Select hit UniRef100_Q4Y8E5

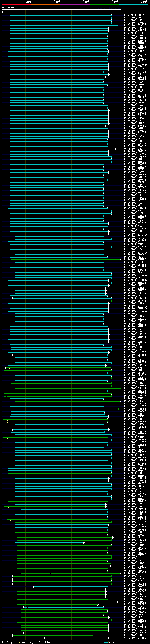tap(135, 638)
